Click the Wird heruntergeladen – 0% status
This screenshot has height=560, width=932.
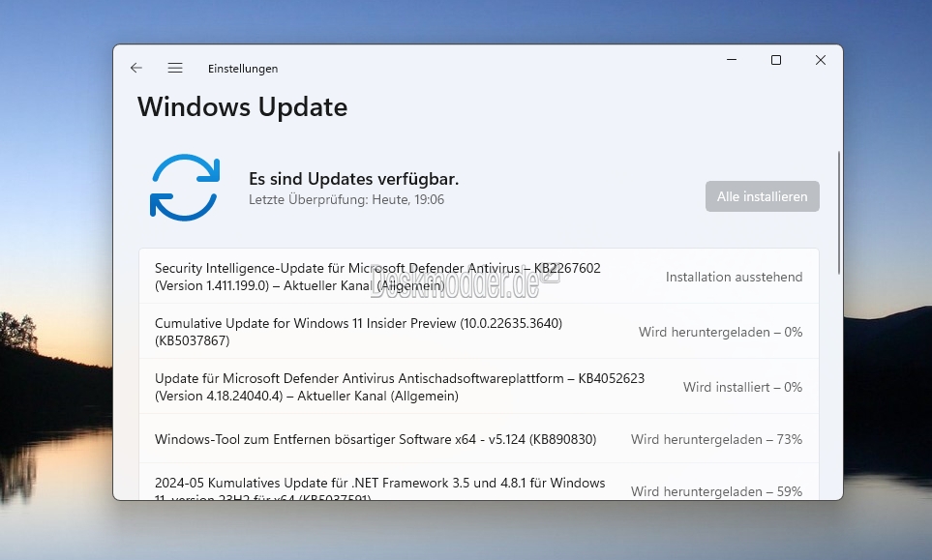click(720, 332)
